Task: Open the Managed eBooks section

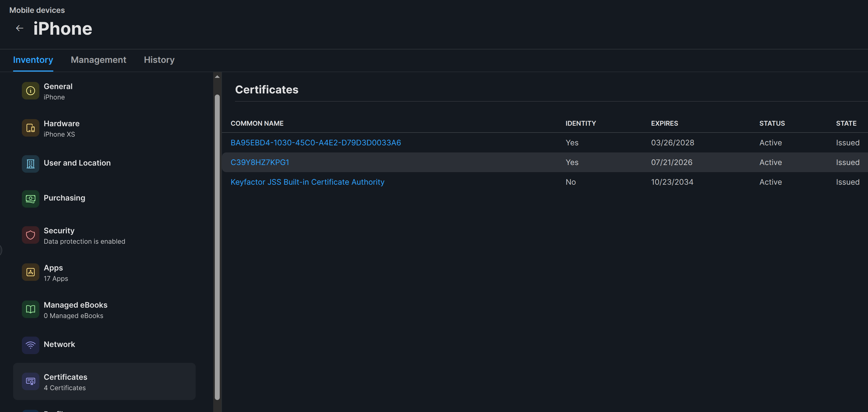Action: [x=104, y=310]
